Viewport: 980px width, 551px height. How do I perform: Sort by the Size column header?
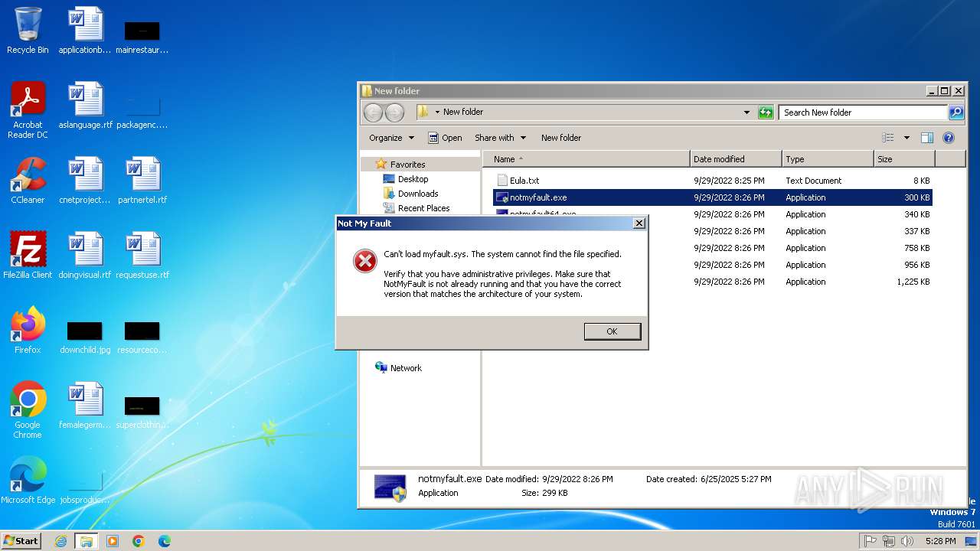click(904, 159)
